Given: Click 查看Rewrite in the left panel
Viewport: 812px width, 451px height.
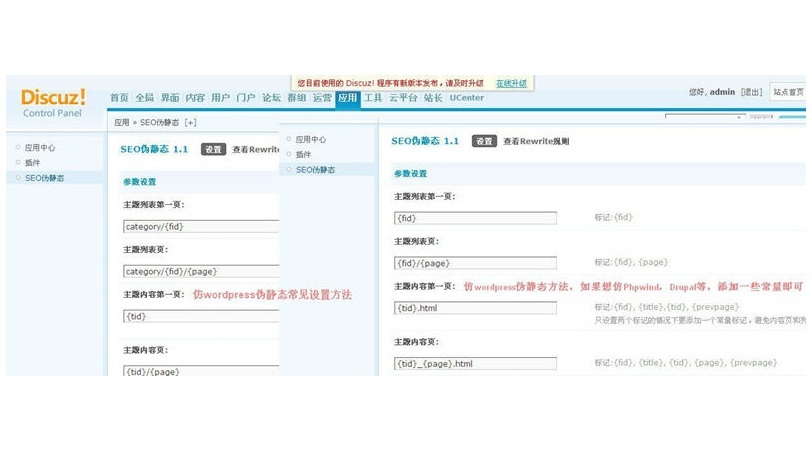Looking at the screenshot, I should [x=256, y=149].
